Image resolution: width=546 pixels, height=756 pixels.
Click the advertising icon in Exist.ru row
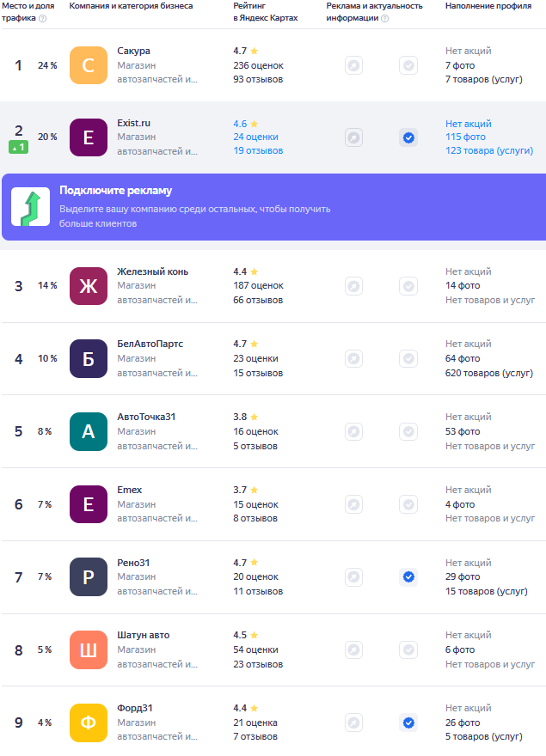point(353,137)
